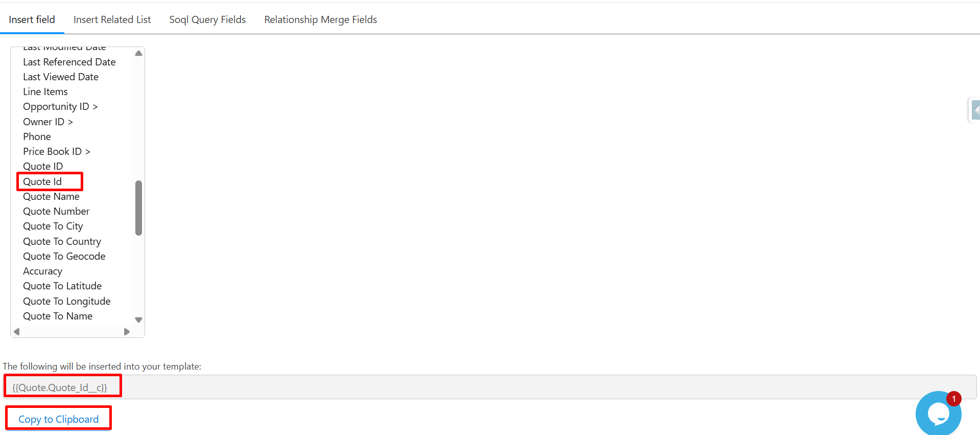Viewport: 980px width, 435px height.
Task: Click the side panel collapse arrow
Action: pyautogui.click(x=975, y=110)
